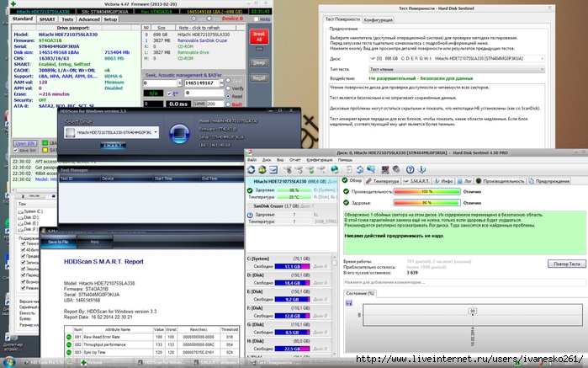Click the red Break All button
Screen dimensions: 588x368
pyautogui.click(x=259, y=36)
